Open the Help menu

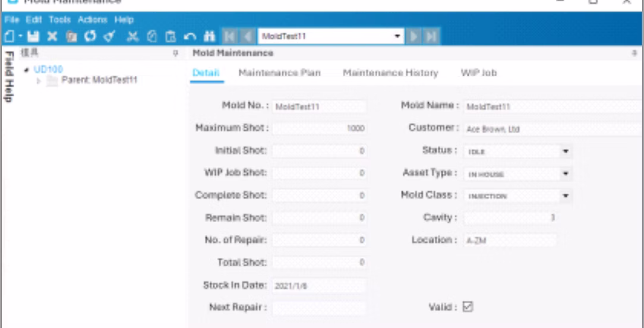point(124,20)
